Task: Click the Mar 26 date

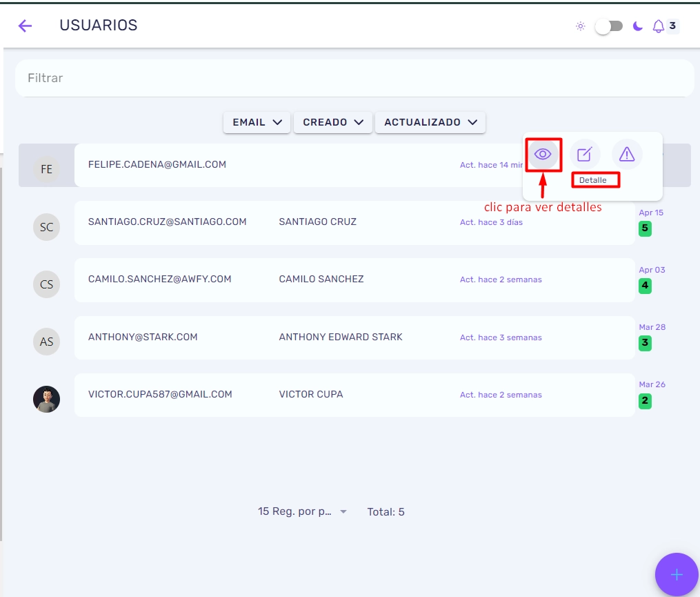Action: pyautogui.click(x=652, y=384)
